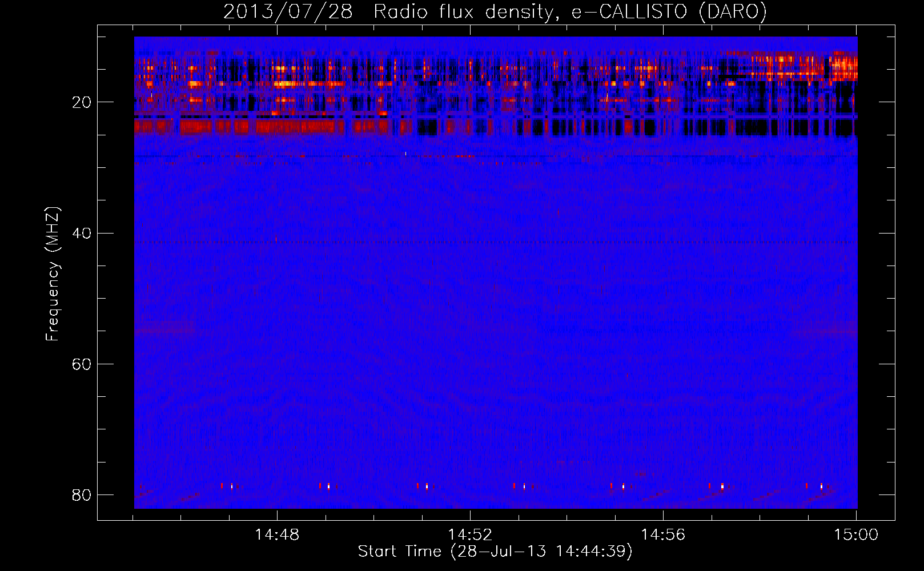Click the 14:48 time tick label
The width and height of the screenshot is (924, 571).
(x=277, y=535)
